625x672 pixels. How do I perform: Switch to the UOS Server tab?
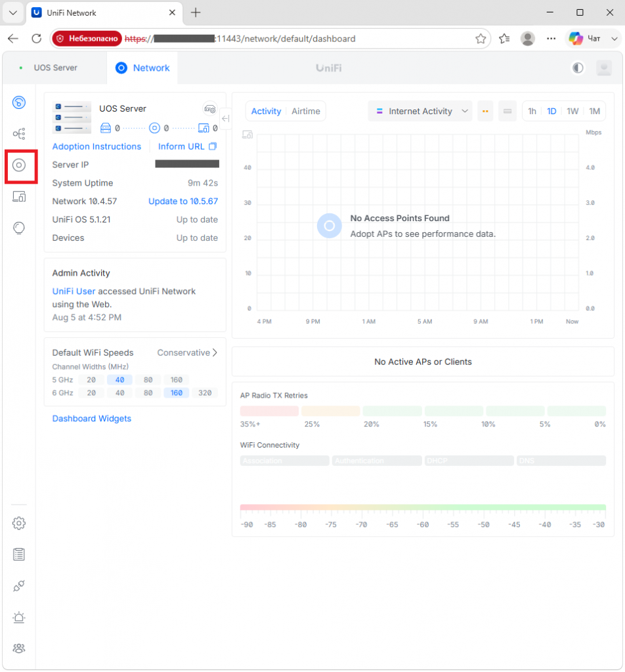[x=55, y=68]
